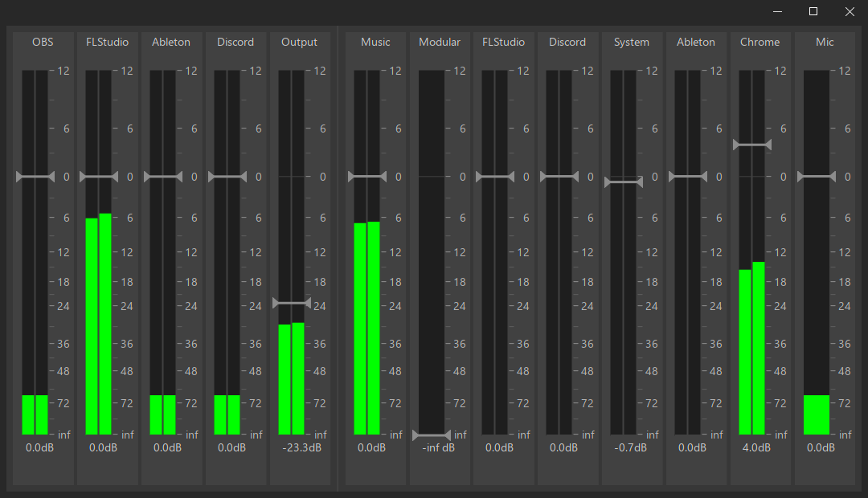Click the Music channel fader handle

pyautogui.click(x=367, y=177)
